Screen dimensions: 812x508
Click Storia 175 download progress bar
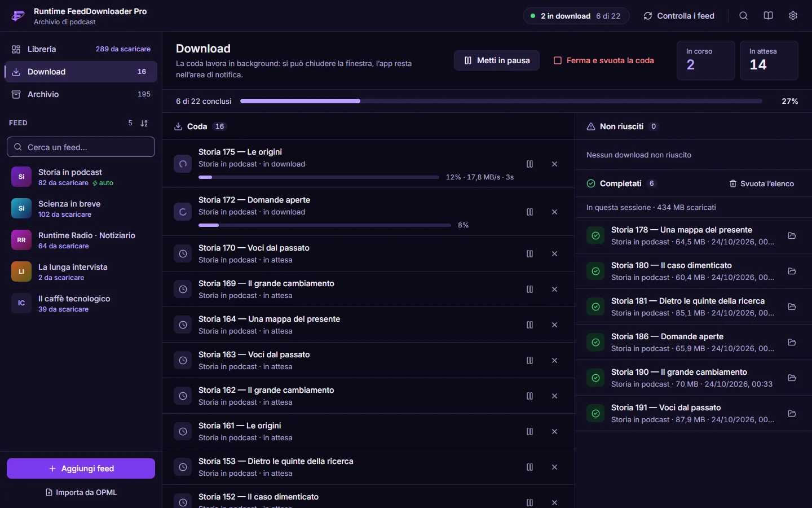(319, 177)
